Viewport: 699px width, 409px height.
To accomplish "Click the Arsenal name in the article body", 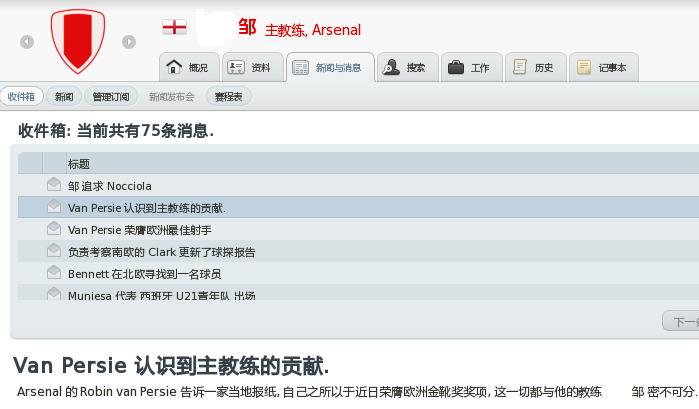I will (39, 392).
